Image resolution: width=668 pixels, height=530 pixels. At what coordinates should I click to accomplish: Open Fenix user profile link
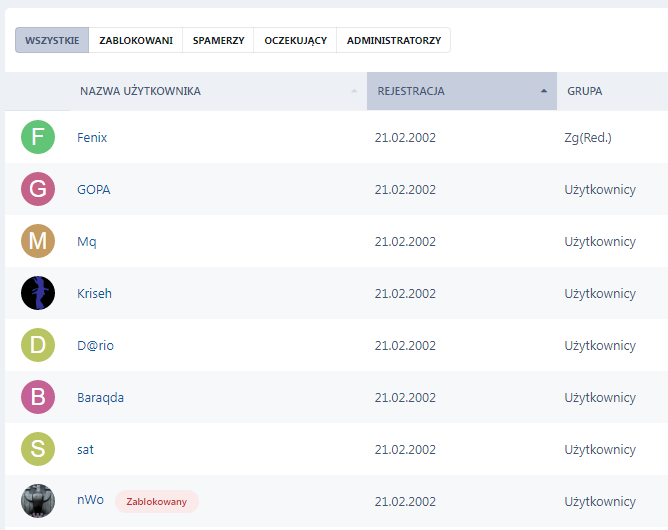pos(92,137)
